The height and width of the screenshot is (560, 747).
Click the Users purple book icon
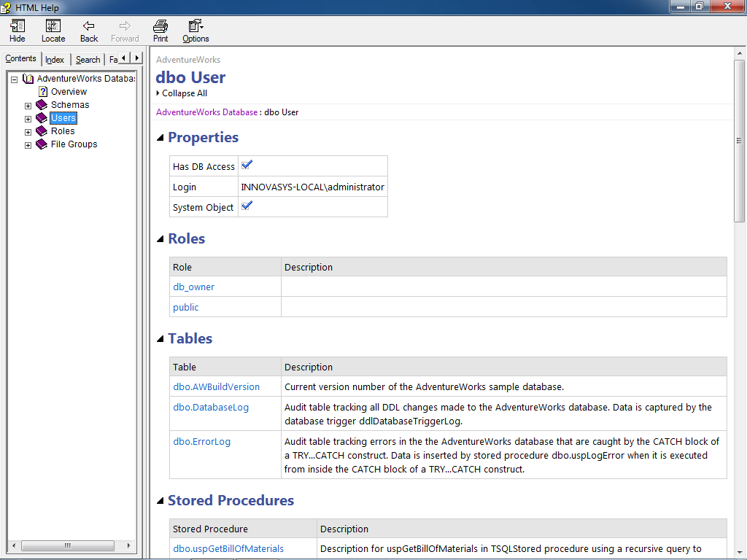(42, 117)
